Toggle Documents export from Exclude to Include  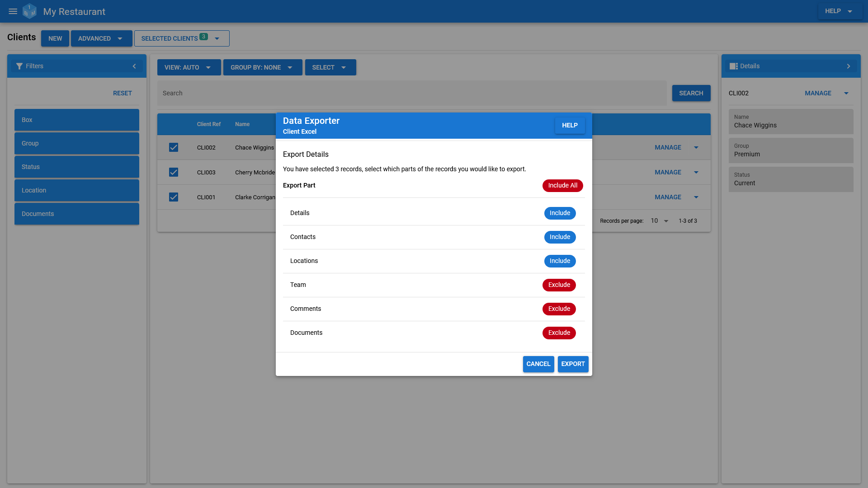[x=559, y=333]
